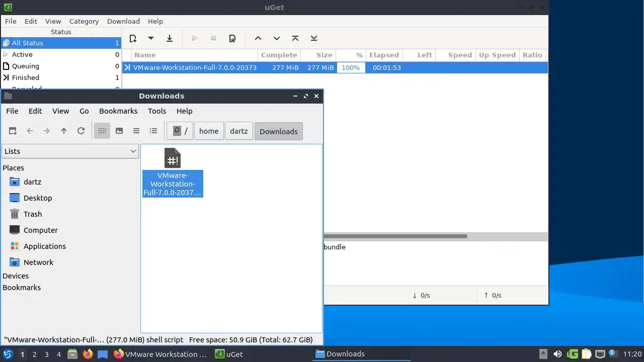Image resolution: width=644 pixels, height=362 pixels.
Task: Open the File menu in uGet
Action: coord(11,21)
